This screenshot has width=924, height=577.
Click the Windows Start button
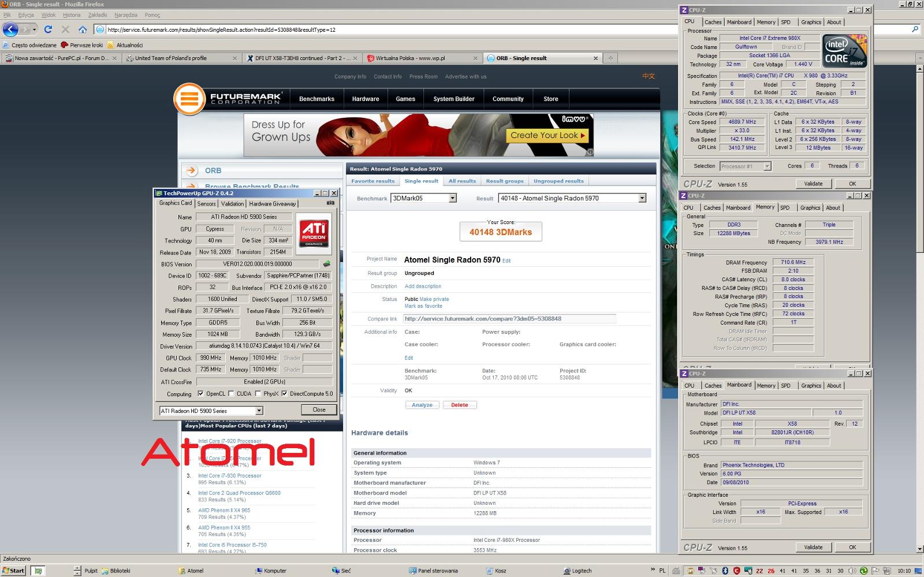tap(13, 571)
